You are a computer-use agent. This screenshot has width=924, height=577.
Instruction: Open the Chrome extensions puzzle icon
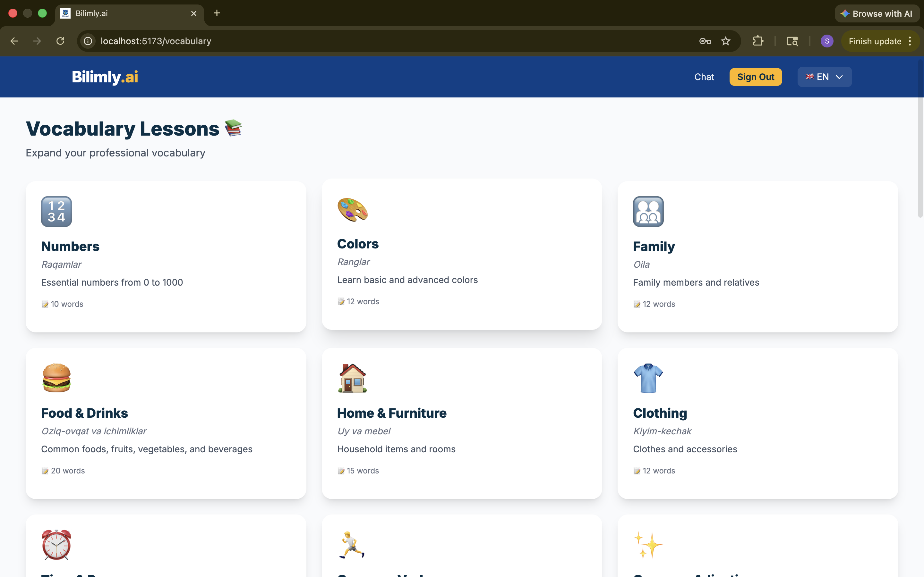tap(759, 41)
